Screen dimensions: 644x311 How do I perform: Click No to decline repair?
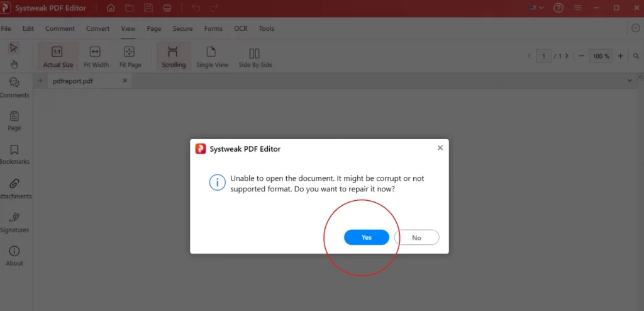pyautogui.click(x=416, y=237)
